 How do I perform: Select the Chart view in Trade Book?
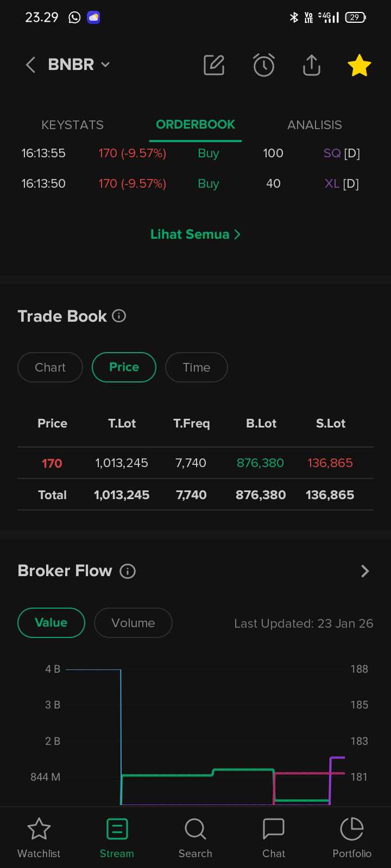pos(50,367)
